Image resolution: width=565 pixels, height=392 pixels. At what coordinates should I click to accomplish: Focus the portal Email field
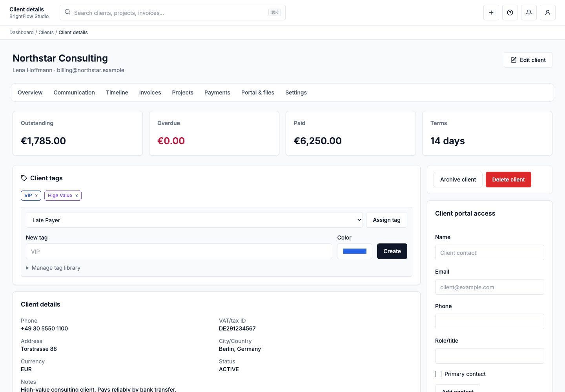pos(490,287)
